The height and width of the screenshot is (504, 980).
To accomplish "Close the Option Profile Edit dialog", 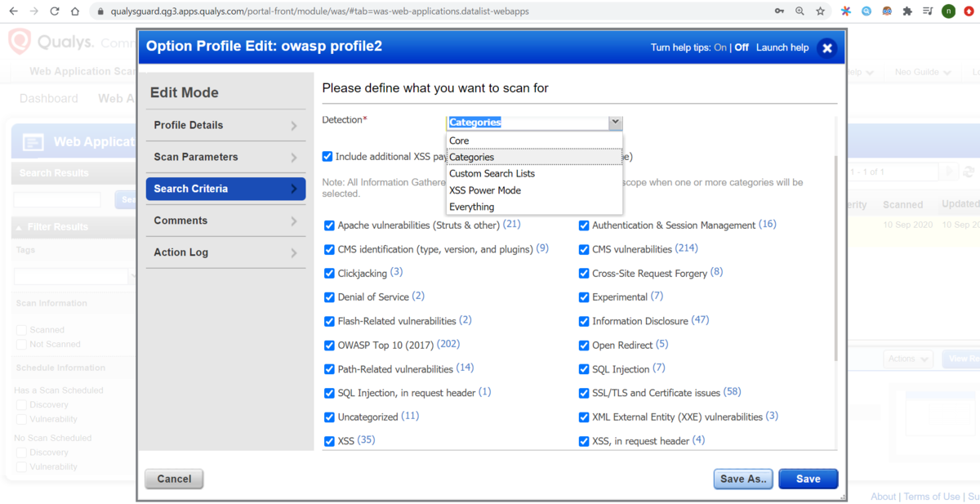I will (x=826, y=48).
